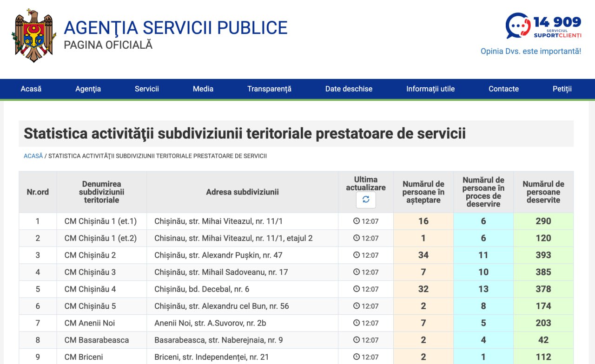The width and height of the screenshot is (595, 364).
Task: Click served count 290 for CM Chișinău 1 (et.1)
Action: pyautogui.click(x=543, y=221)
